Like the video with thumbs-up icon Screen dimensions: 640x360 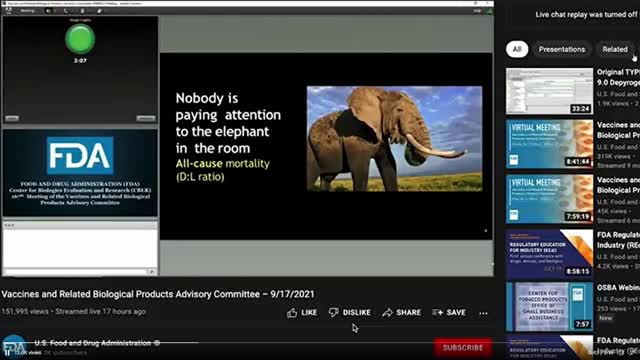click(302, 313)
